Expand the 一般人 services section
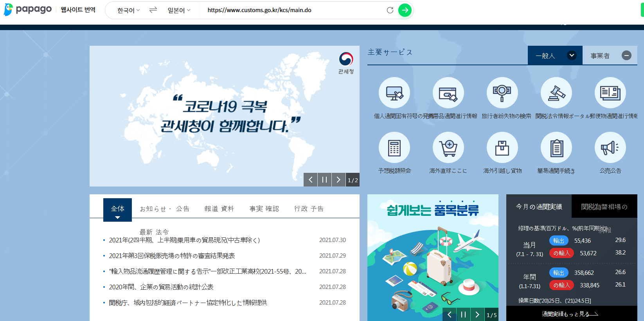 (572, 56)
